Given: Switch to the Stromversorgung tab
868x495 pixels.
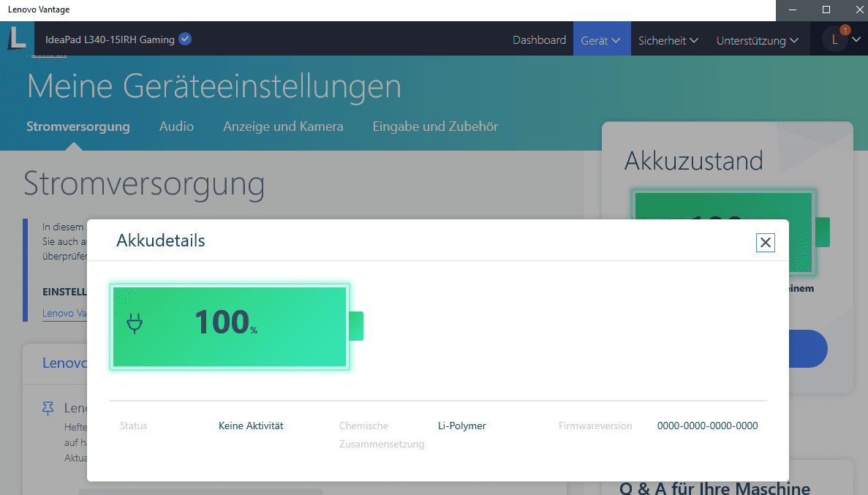Looking at the screenshot, I should coord(78,126).
